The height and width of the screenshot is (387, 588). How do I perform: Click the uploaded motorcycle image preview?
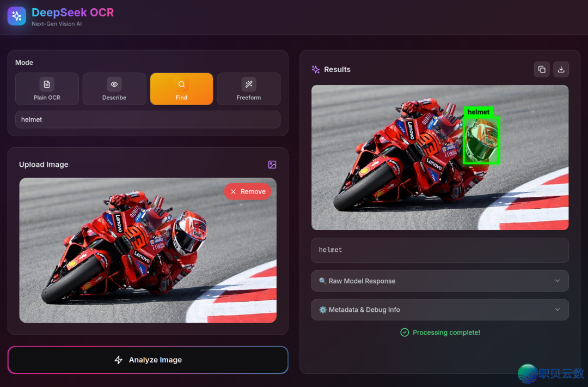point(148,250)
